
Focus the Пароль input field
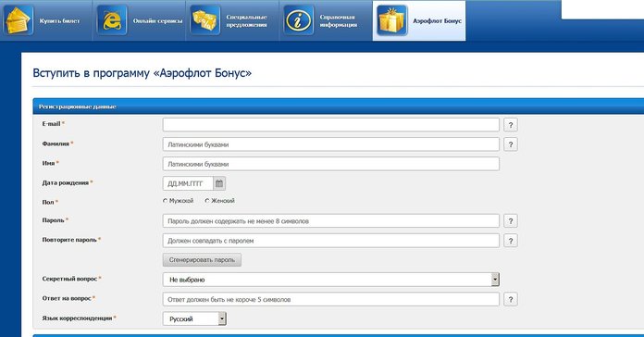pyautogui.click(x=331, y=220)
